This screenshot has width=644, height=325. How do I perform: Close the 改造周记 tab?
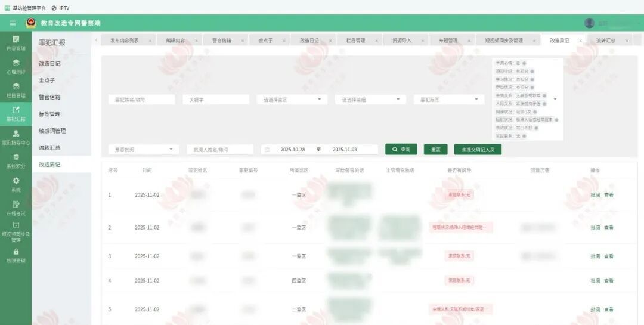pos(580,41)
